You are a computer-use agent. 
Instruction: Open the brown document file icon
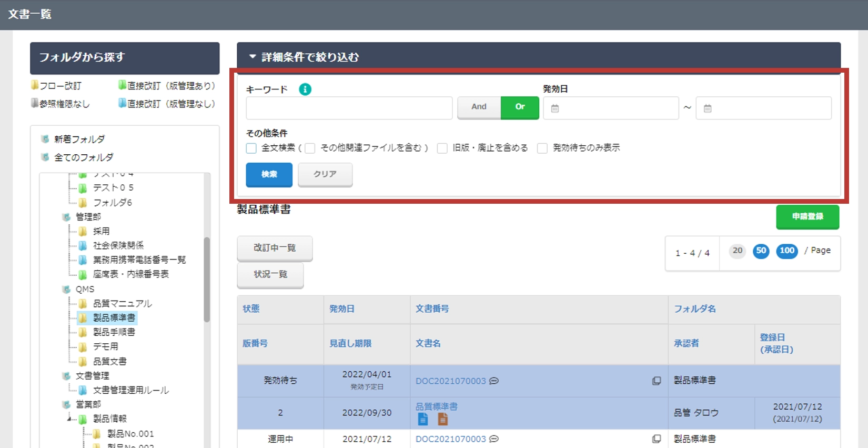click(x=443, y=419)
